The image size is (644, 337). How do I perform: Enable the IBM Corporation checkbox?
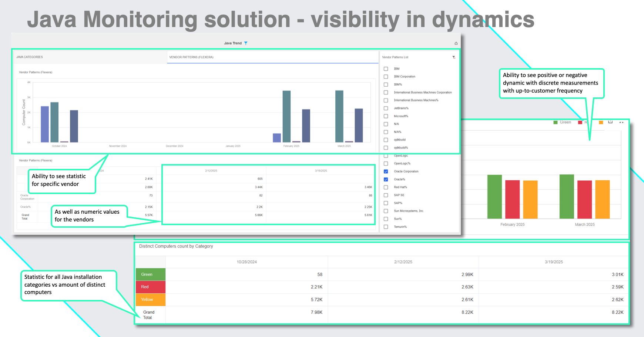(386, 77)
